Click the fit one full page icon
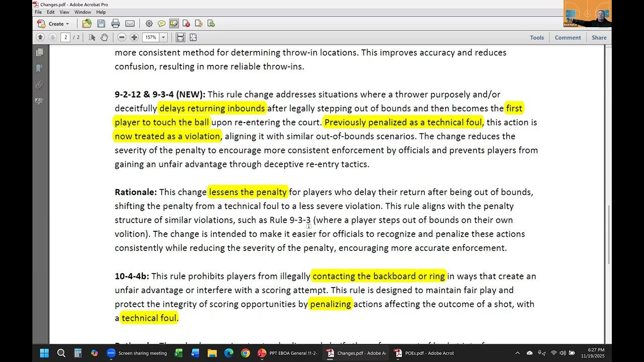Screen dimensions: 644x362 click(x=193, y=37)
